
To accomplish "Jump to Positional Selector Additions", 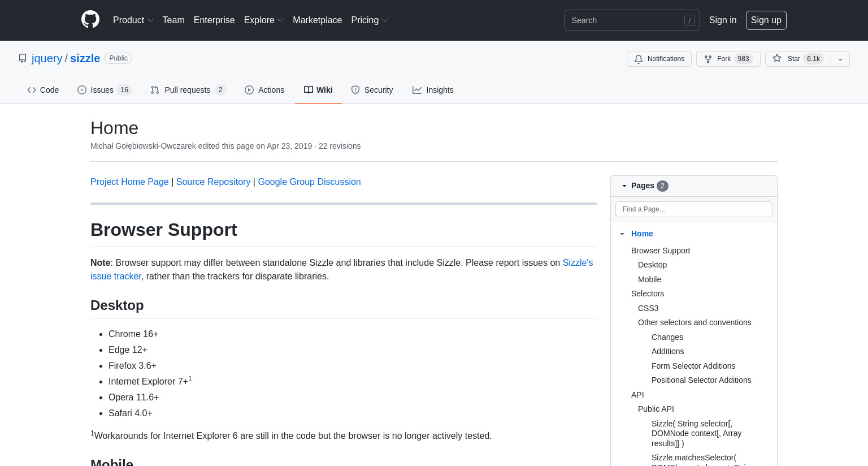I will (701, 380).
